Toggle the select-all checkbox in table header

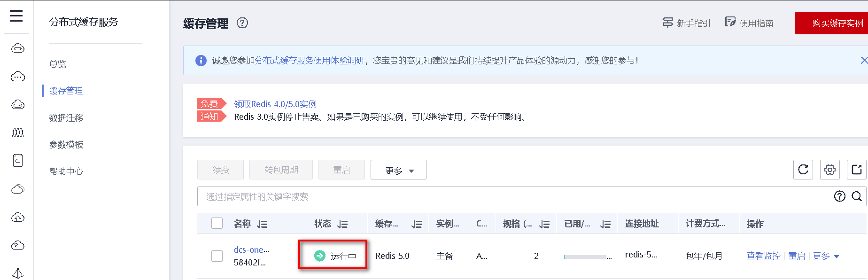pyautogui.click(x=217, y=223)
